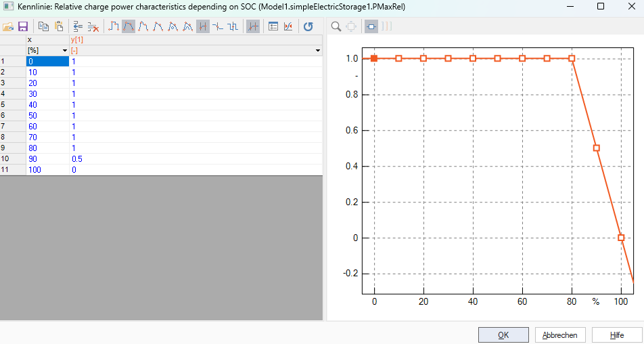This screenshot has height=344, width=644.
Task: Click the filled plot point at x=0
Action: (374, 58)
